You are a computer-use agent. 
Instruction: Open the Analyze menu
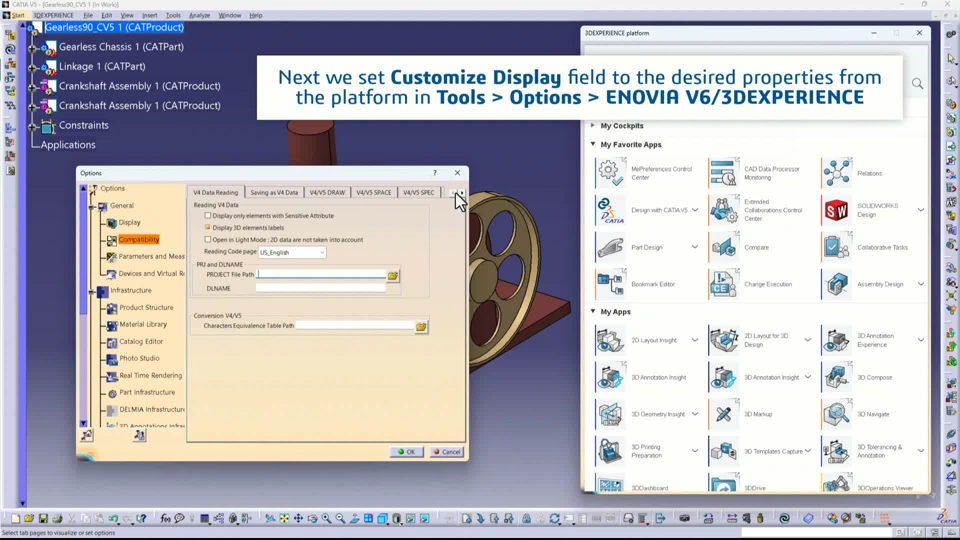pos(200,15)
